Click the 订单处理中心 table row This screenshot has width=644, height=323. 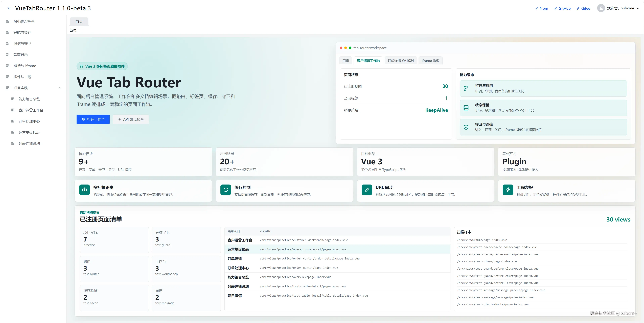pyautogui.click(x=337, y=268)
